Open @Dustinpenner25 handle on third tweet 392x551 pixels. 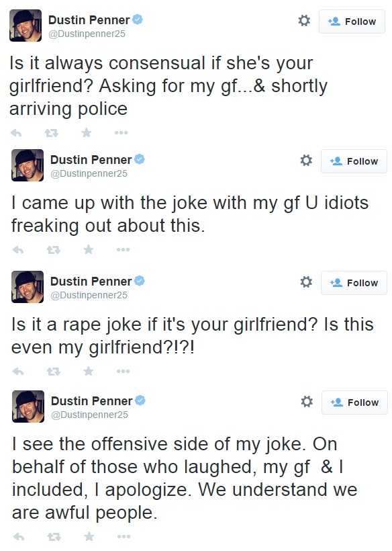(x=89, y=295)
